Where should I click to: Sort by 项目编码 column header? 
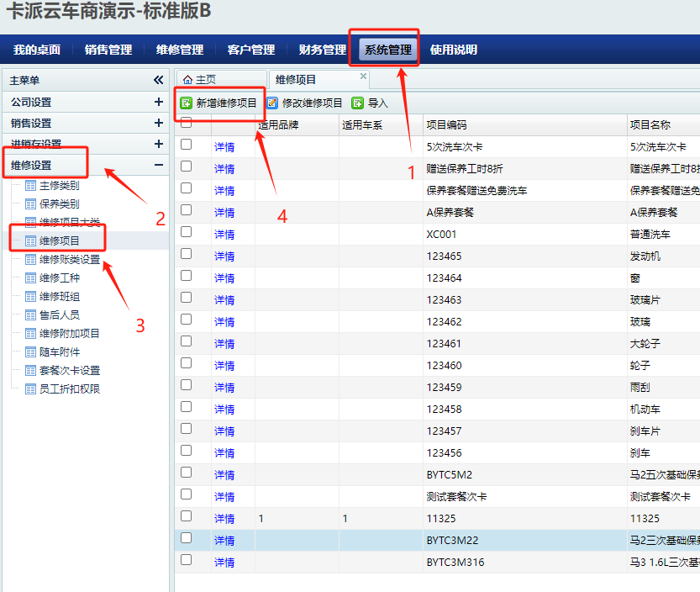tap(446, 125)
